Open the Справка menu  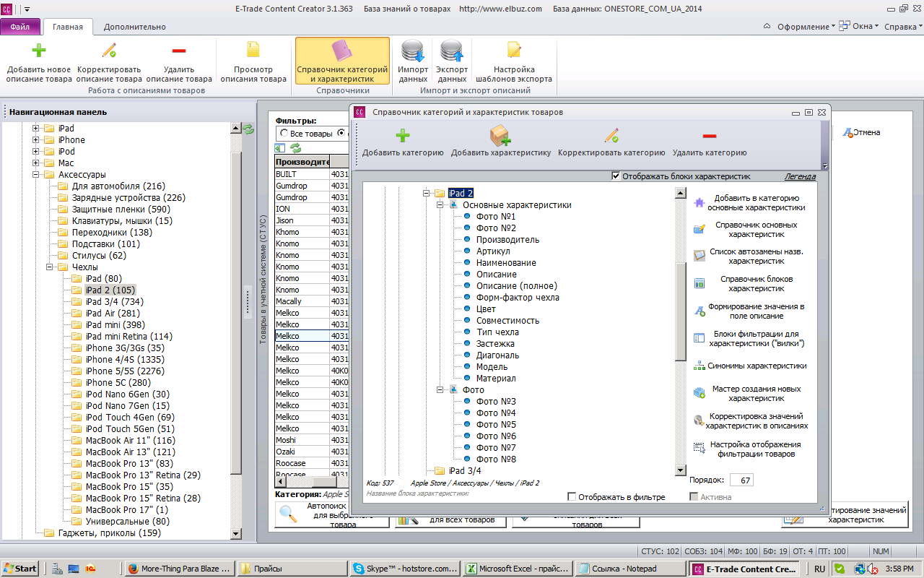903,27
